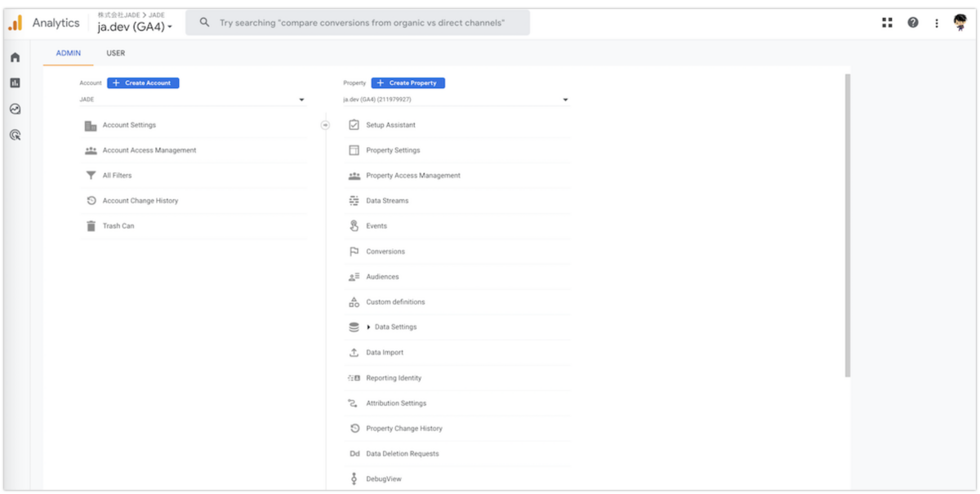Click the Data Settings database icon

click(354, 327)
